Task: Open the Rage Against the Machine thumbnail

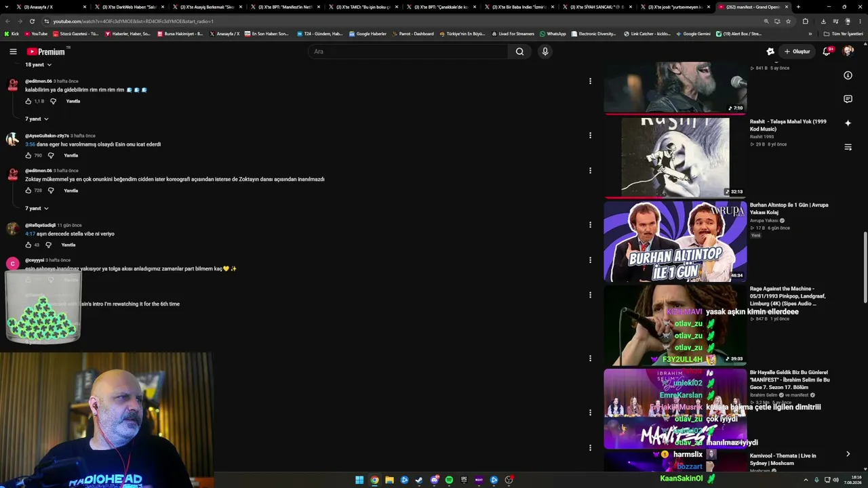Action: click(675, 325)
